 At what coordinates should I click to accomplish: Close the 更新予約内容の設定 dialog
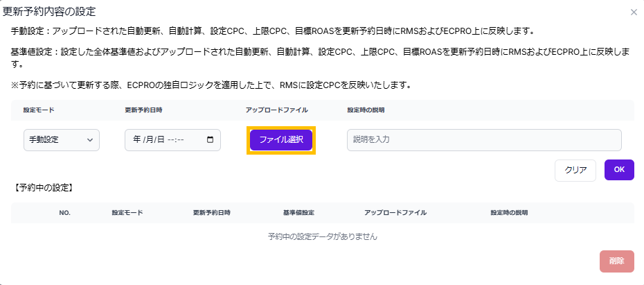pyautogui.click(x=634, y=12)
